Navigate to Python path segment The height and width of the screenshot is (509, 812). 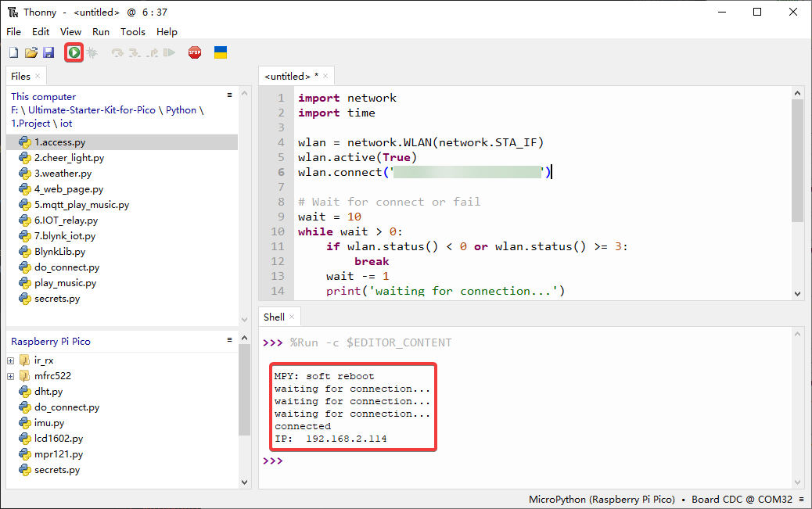(181, 110)
